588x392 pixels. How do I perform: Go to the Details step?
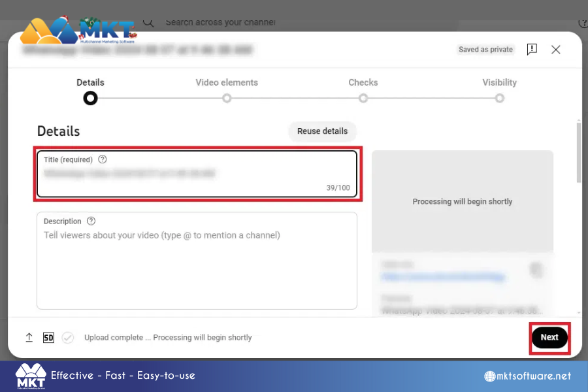tap(90, 91)
